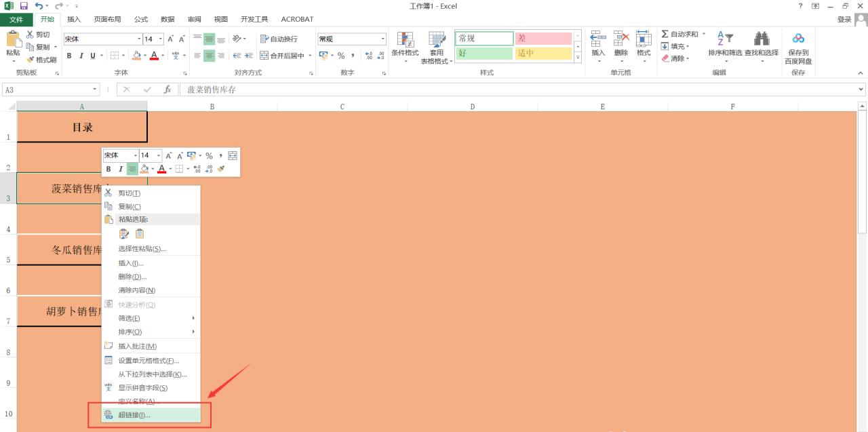Screen dimensions: 868x432
Task: Click the Insert cells (插入) ribbon icon
Action: pyautogui.click(x=598, y=47)
